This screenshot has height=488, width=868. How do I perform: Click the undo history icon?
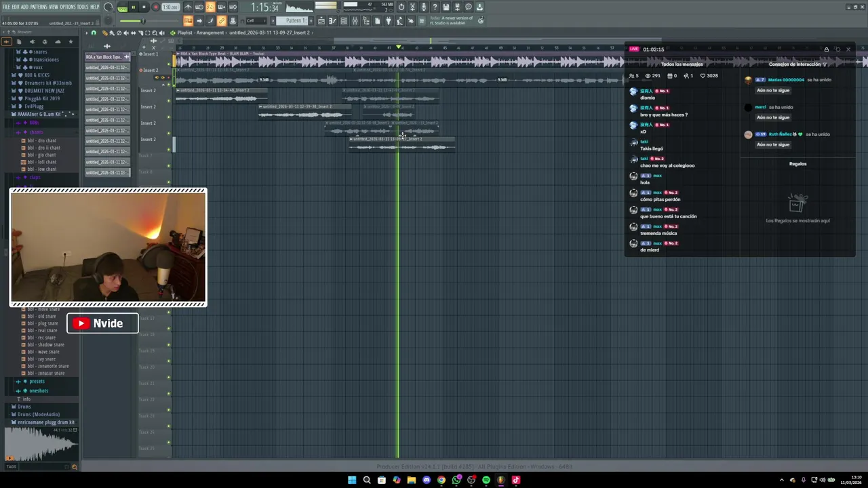401,7
